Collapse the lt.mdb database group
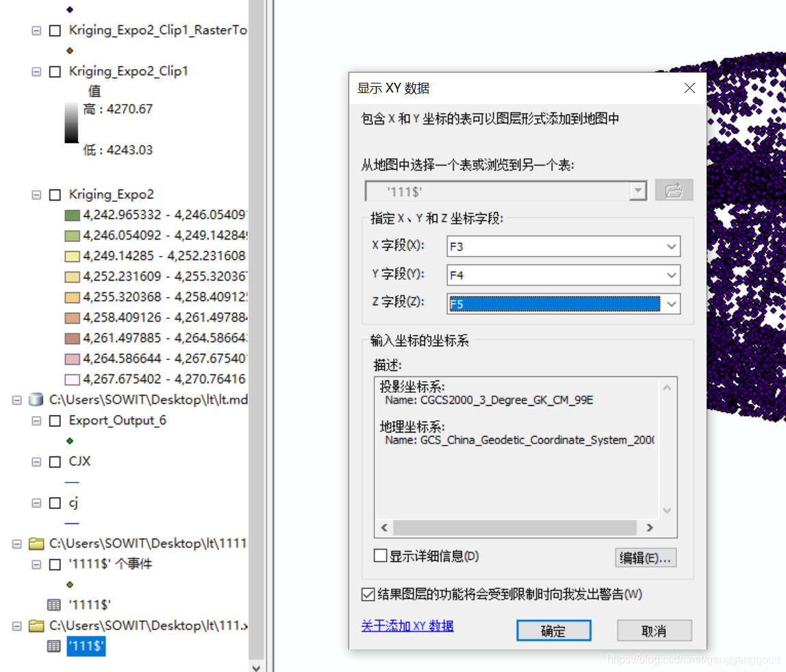Screen dimensions: 786x672 [x=16, y=400]
